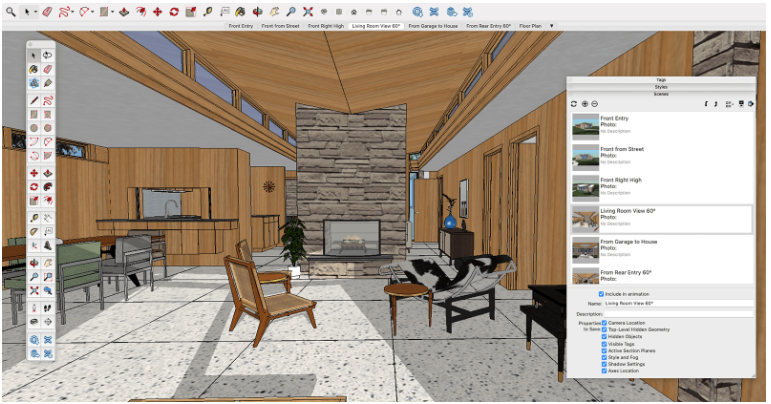The height and width of the screenshot is (404, 771).
Task: Click the scene Name text field
Action: click(678, 302)
